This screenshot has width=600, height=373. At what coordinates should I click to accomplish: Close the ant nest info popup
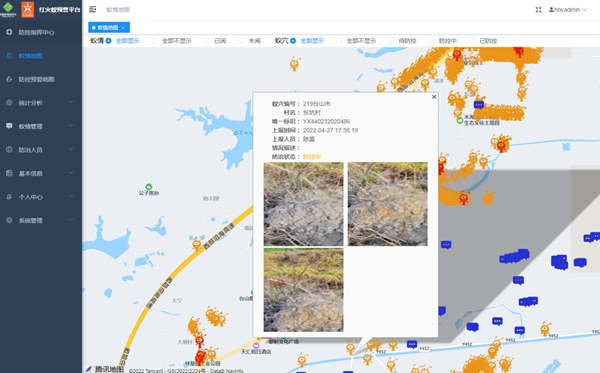[434, 97]
